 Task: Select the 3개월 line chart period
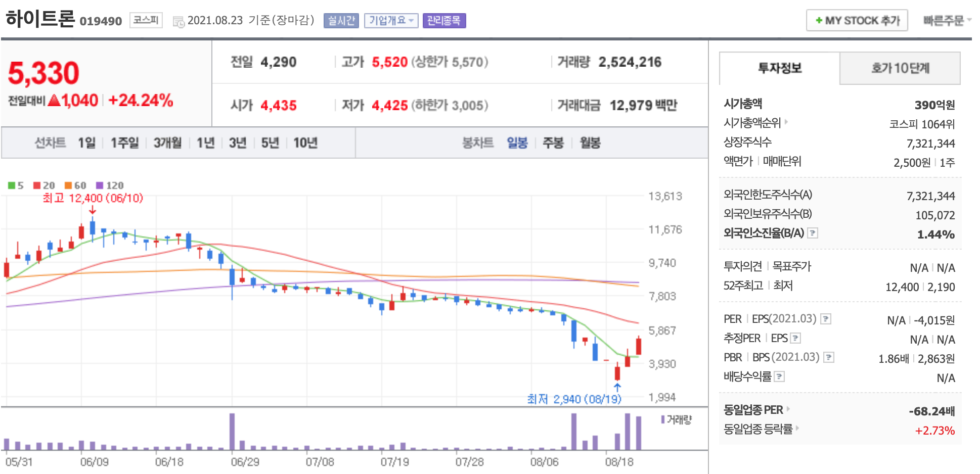pyautogui.click(x=167, y=143)
